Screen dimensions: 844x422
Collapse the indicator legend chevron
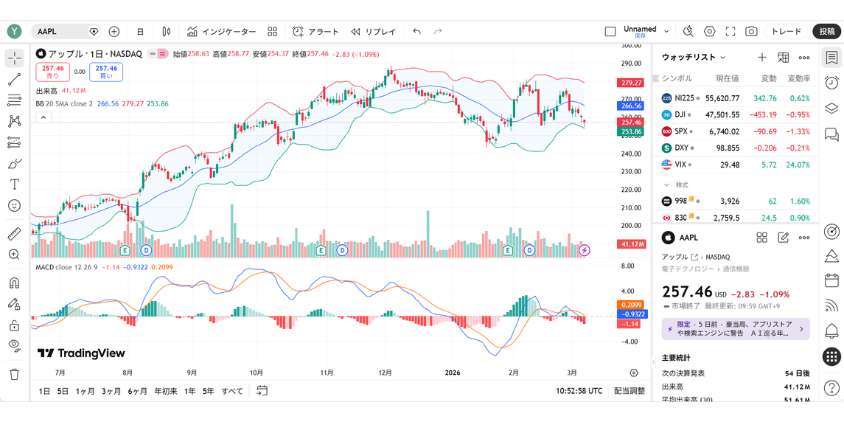pos(43,116)
